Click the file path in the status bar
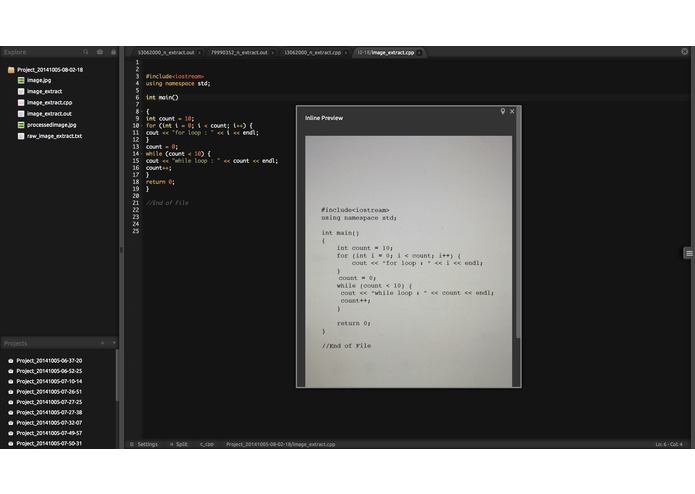Image resolution: width=695 pixels, height=494 pixels. 281,444
